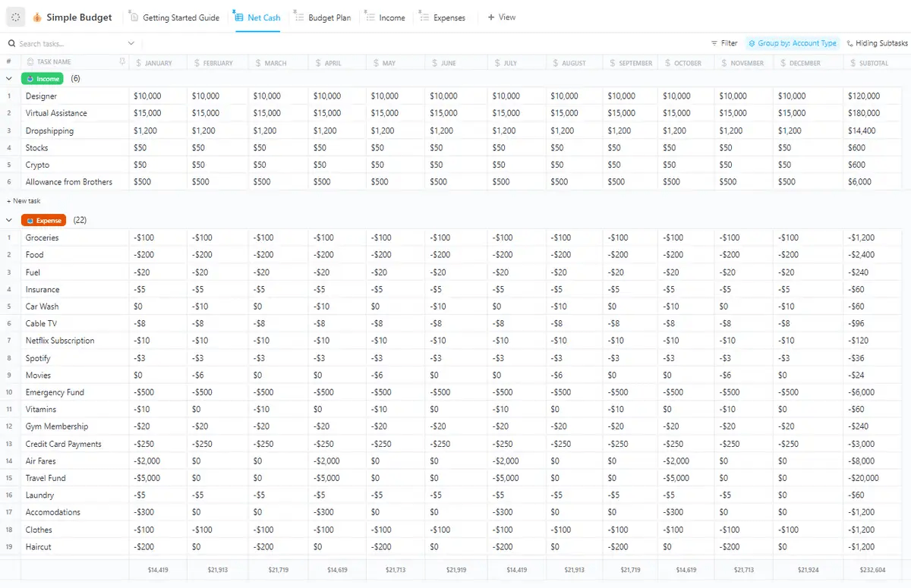Viewport: 911px width, 588px height.
Task: Open the Virtual Assistance task
Action: [56, 113]
